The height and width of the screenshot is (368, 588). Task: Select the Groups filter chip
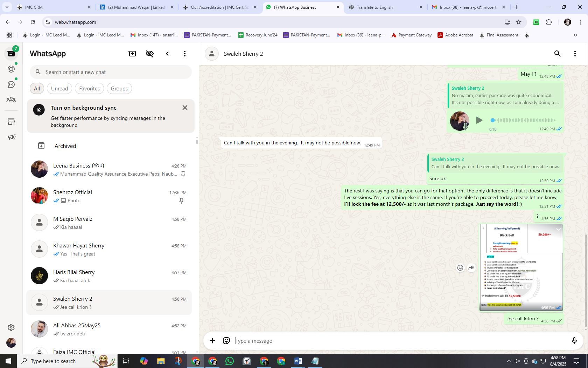pyautogui.click(x=119, y=89)
